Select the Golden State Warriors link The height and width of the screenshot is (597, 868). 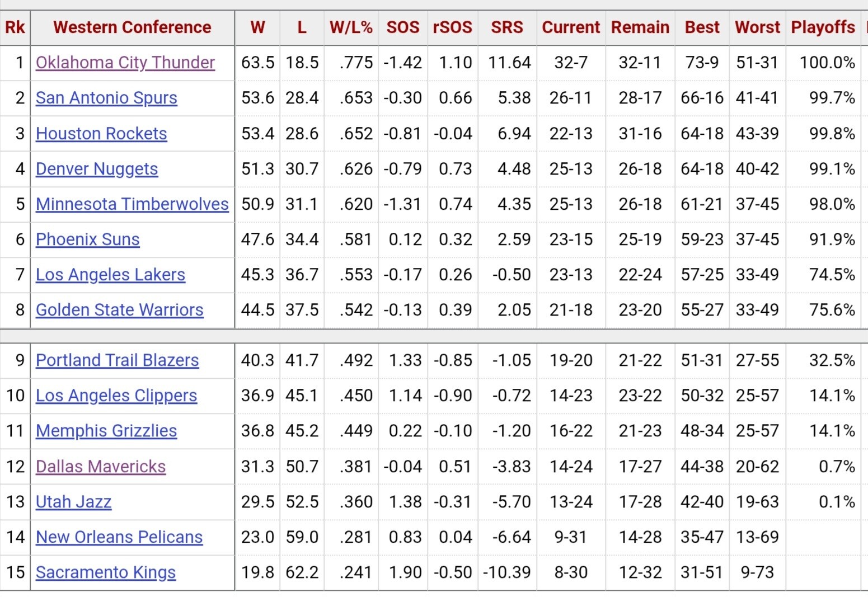[119, 310]
